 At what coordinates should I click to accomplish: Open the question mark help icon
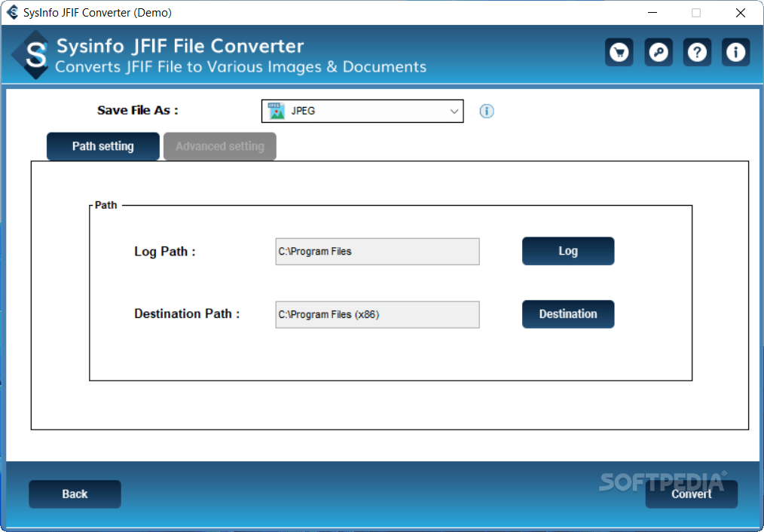pyautogui.click(x=697, y=52)
